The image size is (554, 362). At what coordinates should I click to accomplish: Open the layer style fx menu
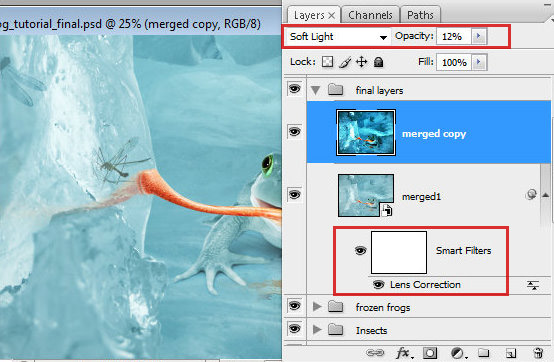pos(403,352)
